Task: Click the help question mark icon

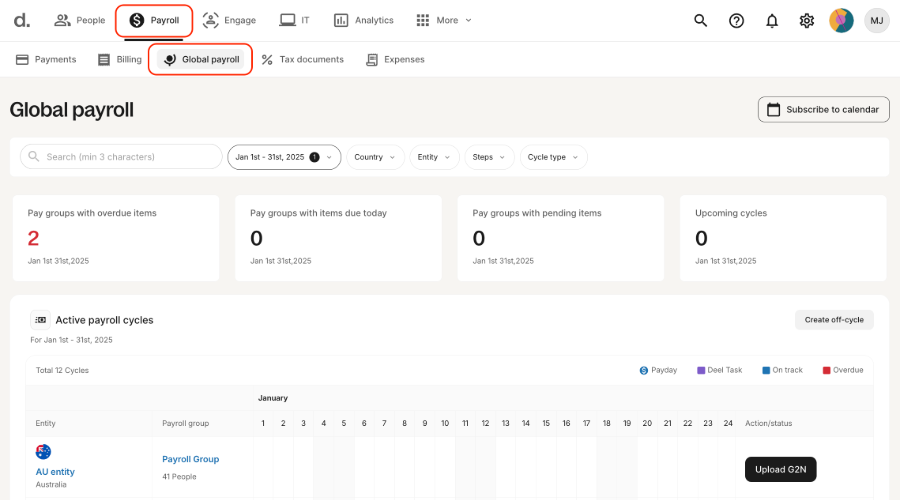Action: (736, 20)
